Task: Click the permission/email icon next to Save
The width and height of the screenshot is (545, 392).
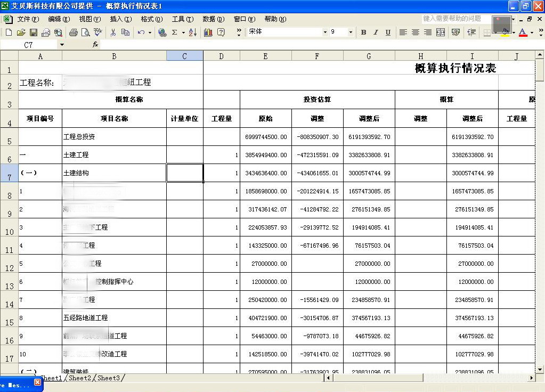Action: coord(45,32)
